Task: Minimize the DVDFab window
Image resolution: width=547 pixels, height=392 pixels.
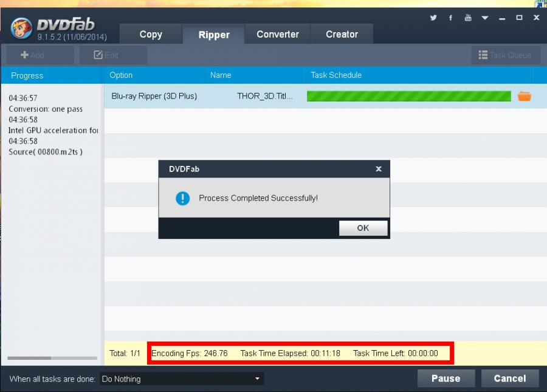Action: click(x=502, y=18)
